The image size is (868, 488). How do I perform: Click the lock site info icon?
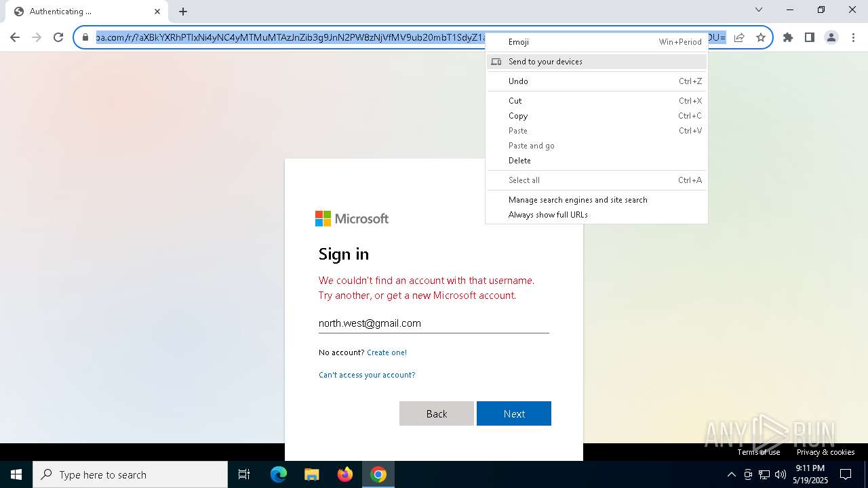85,37
